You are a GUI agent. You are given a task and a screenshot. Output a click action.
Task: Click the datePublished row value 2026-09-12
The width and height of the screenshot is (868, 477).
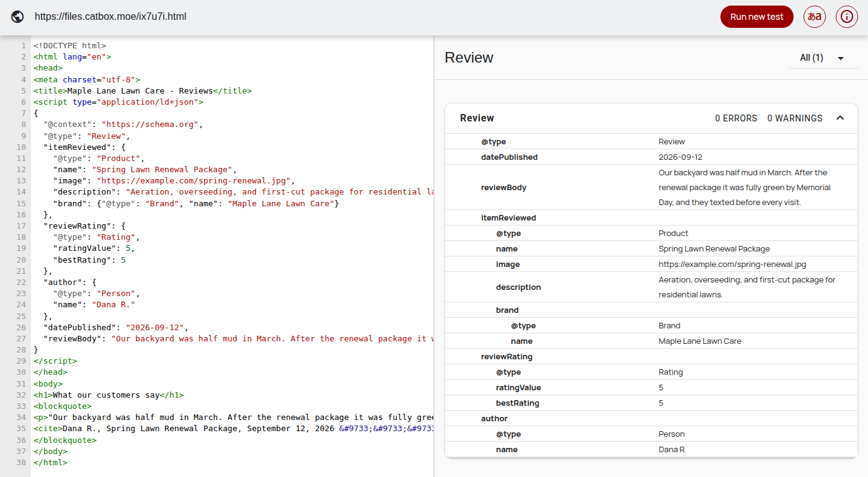pyautogui.click(x=680, y=157)
